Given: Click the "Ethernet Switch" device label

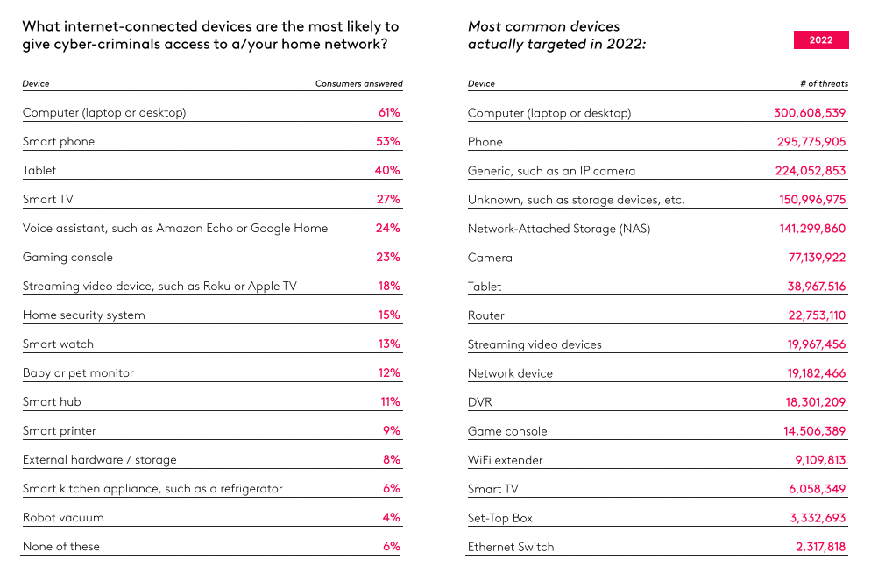Looking at the screenshot, I should coord(511,547).
